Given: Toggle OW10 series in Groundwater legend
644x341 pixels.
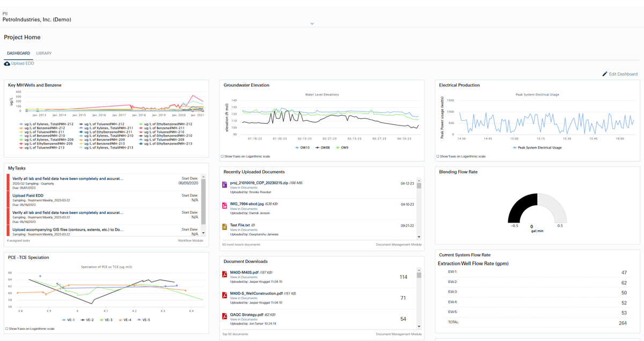Looking at the screenshot, I should pos(302,147).
